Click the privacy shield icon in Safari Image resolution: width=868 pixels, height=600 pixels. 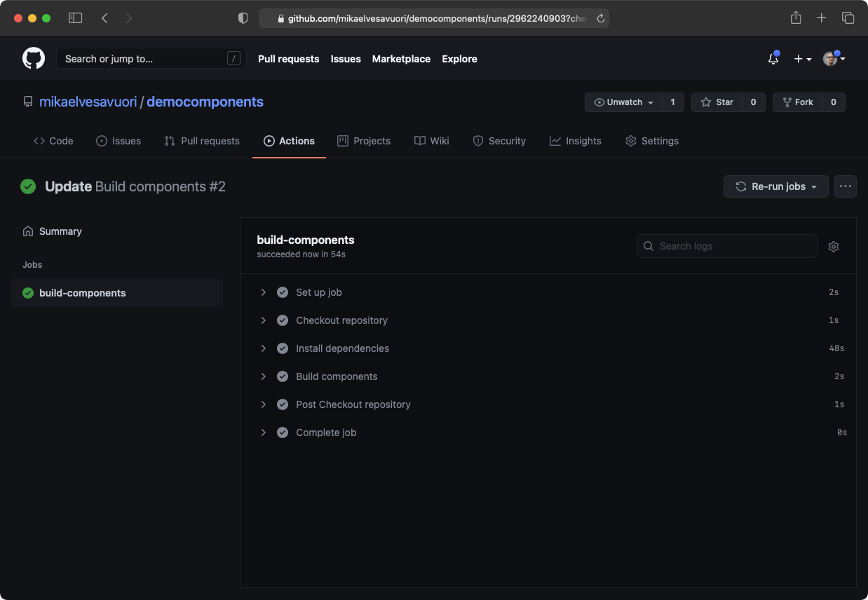[x=243, y=18]
